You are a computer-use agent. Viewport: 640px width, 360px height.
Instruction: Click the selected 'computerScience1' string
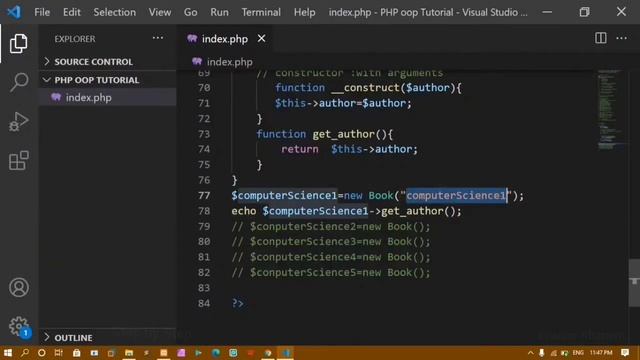pos(456,196)
